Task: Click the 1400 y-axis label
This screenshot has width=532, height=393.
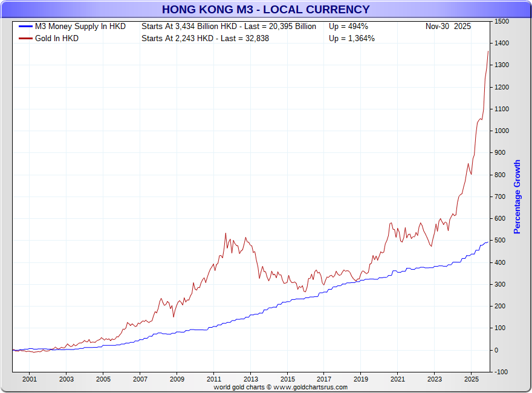Action: (x=502, y=43)
